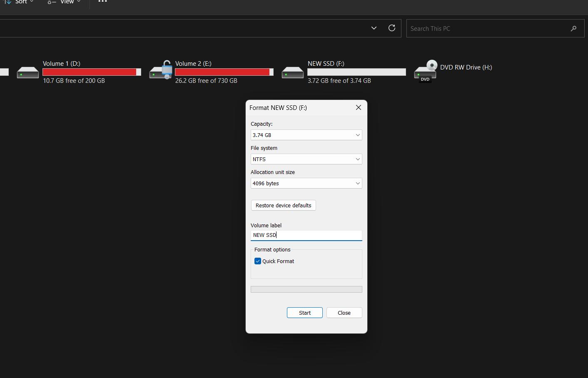
Task: Open the BitLocker-locked Volume 2 (E:) drive
Action: coord(161,72)
